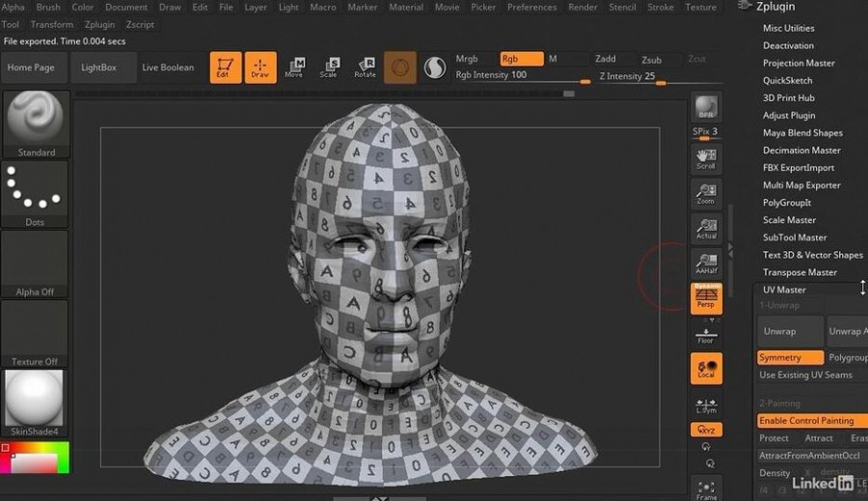The height and width of the screenshot is (501, 868).
Task: Collapse the UV Master section
Action: click(x=784, y=290)
